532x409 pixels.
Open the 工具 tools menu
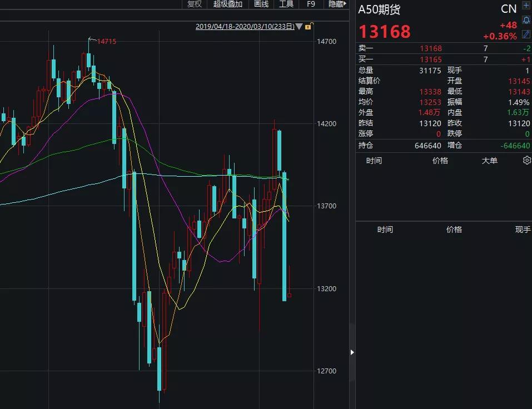click(x=286, y=4)
